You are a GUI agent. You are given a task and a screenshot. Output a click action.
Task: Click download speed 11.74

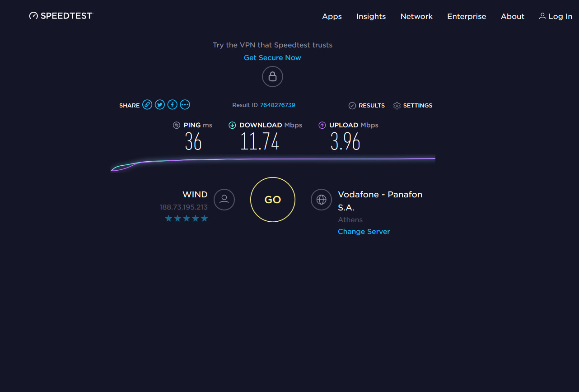[x=260, y=142]
